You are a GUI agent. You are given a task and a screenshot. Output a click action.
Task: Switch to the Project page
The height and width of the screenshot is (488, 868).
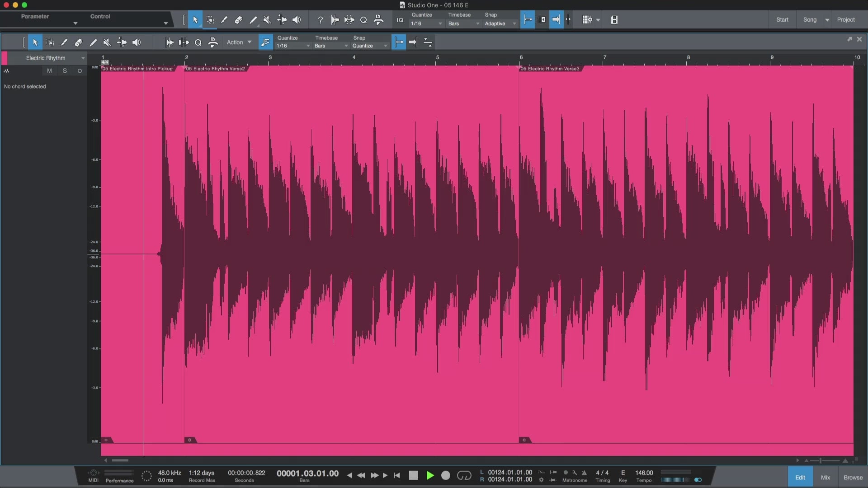[x=845, y=20]
